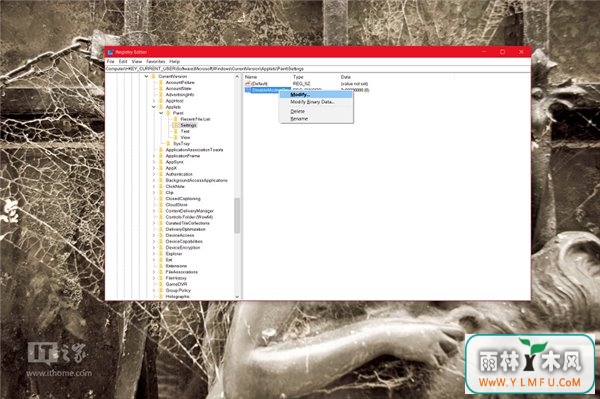Viewport: 600px width, 399px height.
Task: Expand the ContentDeliveryManager key
Action: point(154,211)
